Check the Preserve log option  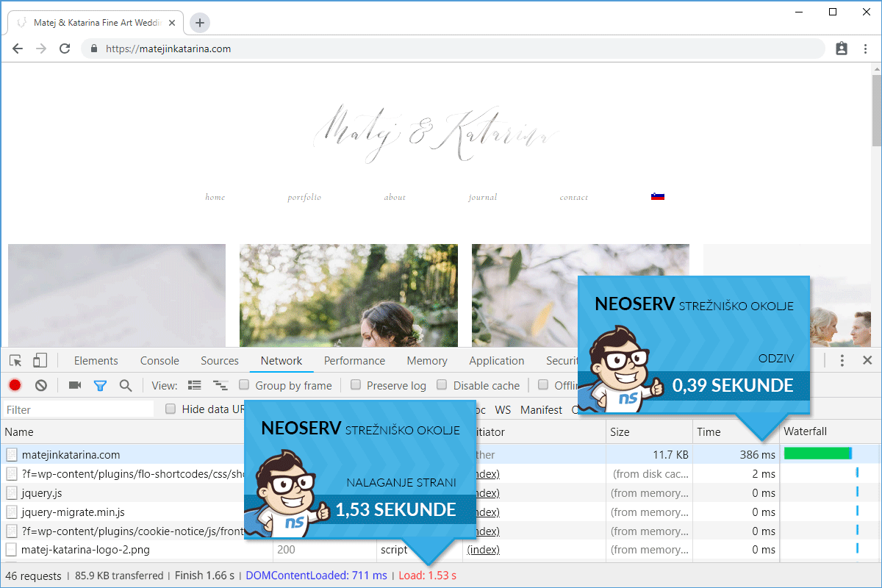tap(356, 385)
